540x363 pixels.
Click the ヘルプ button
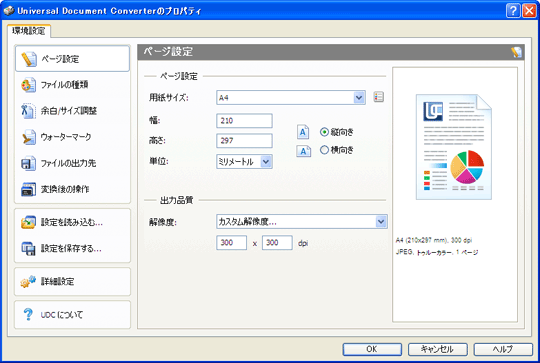[503, 349]
